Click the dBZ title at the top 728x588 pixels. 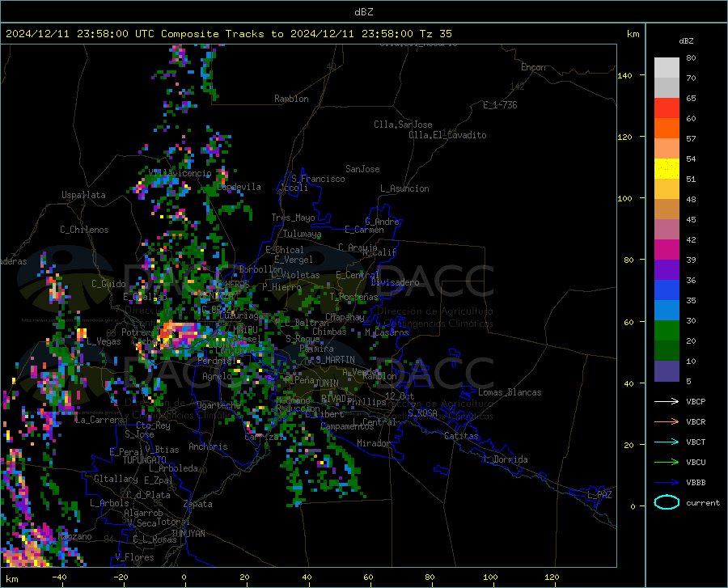pos(364,12)
